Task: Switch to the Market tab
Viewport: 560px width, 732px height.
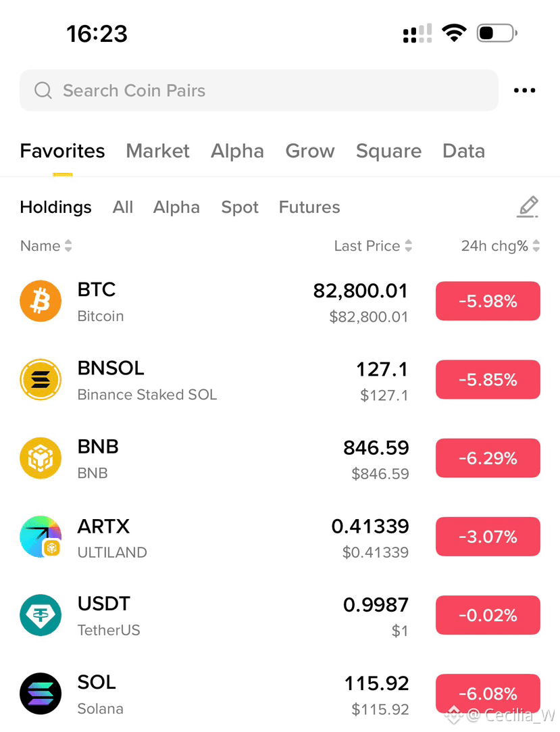Action: click(158, 151)
